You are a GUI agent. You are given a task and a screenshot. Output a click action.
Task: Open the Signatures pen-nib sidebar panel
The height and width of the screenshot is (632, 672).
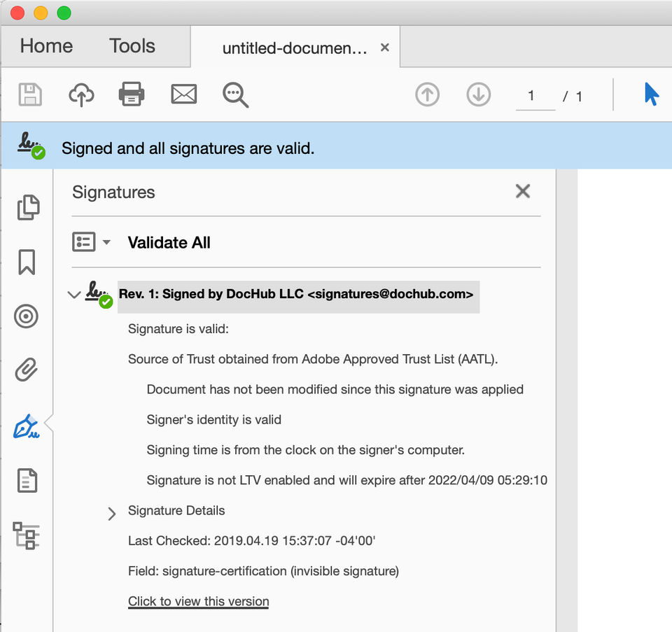click(27, 426)
